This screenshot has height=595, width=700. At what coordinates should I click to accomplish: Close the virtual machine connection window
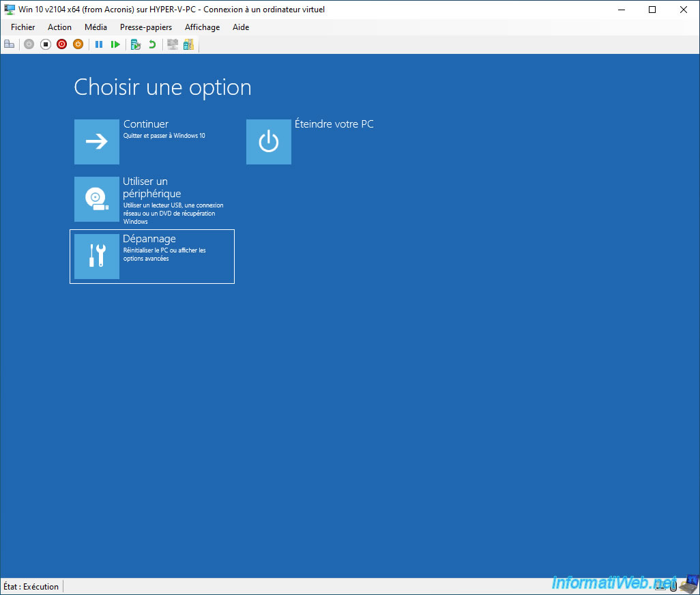[684, 10]
